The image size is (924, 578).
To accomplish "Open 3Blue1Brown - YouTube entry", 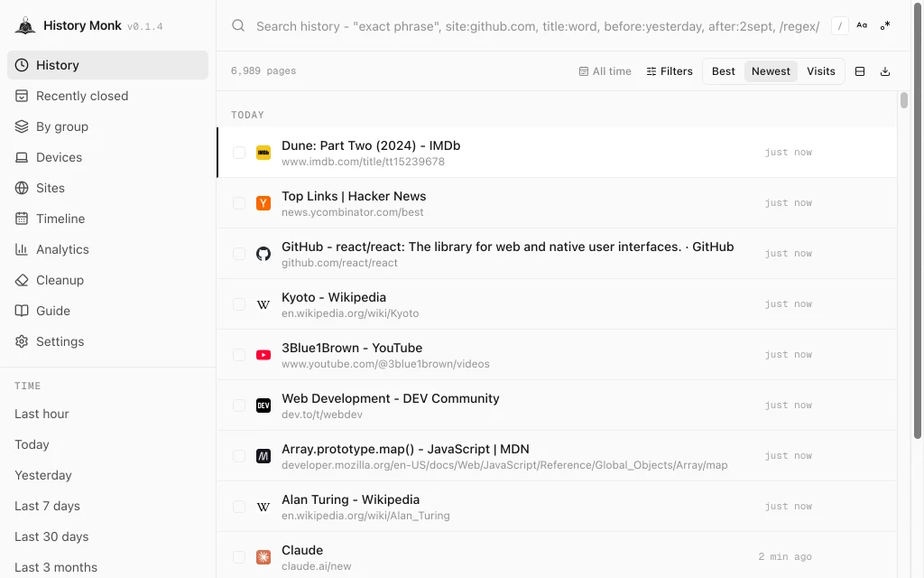I will pos(352,349).
